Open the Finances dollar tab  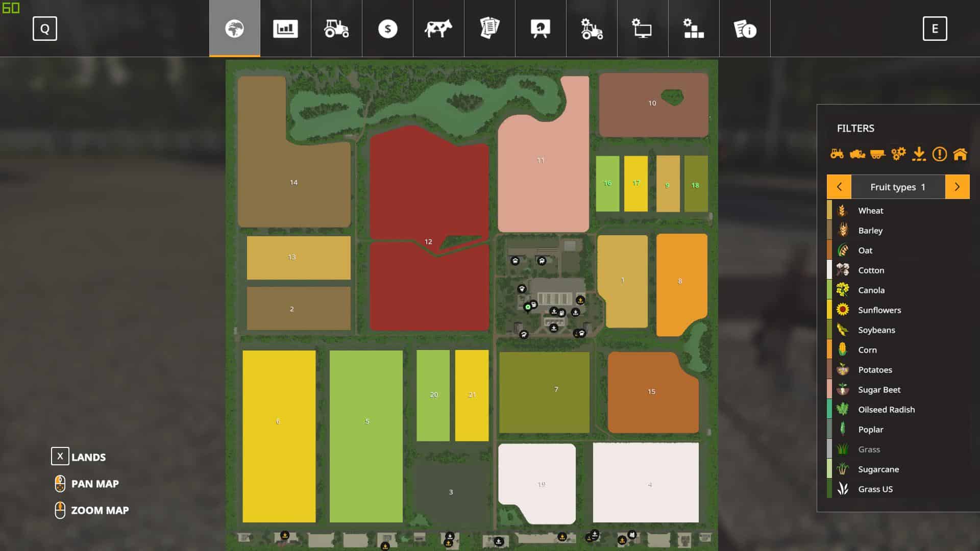click(x=387, y=29)
